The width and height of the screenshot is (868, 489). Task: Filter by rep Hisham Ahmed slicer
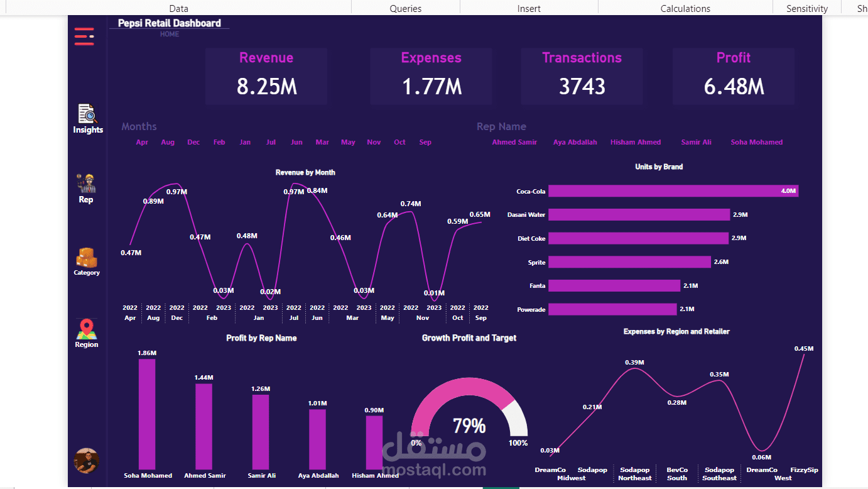tap(636, 142)
